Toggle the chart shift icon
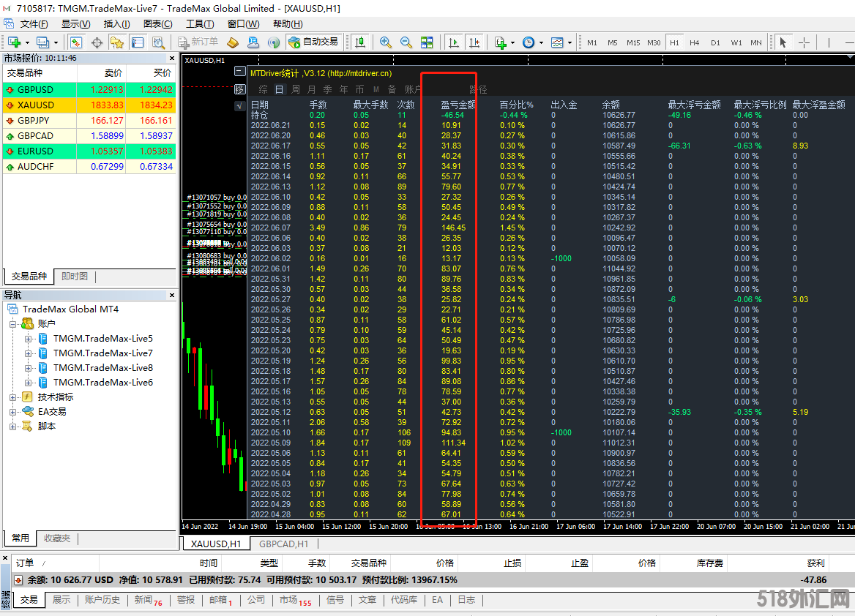This screenshot has width=855, height=616. 474,42
